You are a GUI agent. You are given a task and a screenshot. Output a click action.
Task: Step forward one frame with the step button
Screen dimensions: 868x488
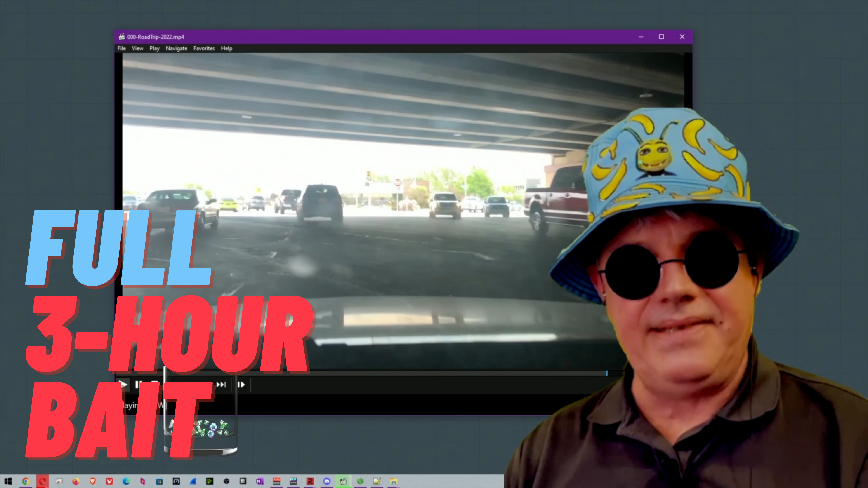(242, 385)
